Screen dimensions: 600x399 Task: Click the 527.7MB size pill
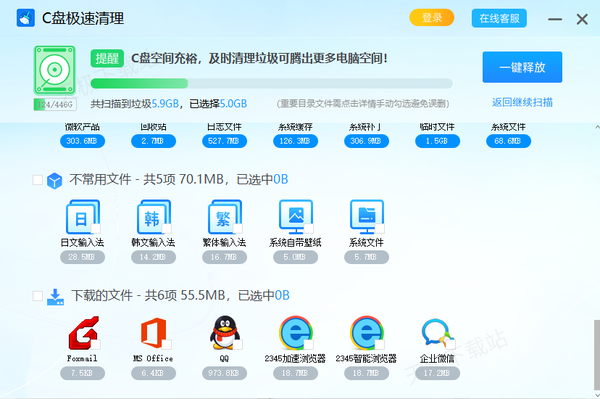[x=224, y=141]
